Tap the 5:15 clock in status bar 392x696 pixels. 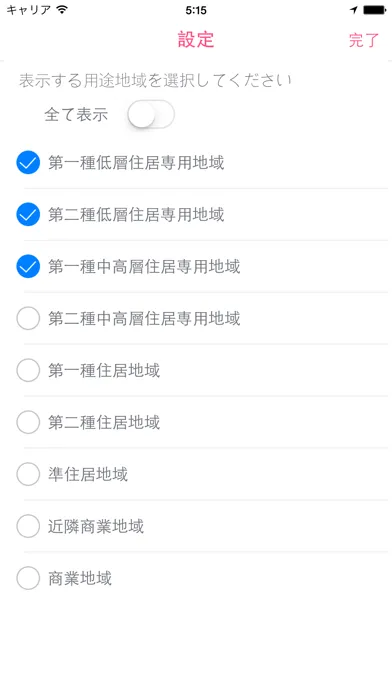click(x=196, y=10)
